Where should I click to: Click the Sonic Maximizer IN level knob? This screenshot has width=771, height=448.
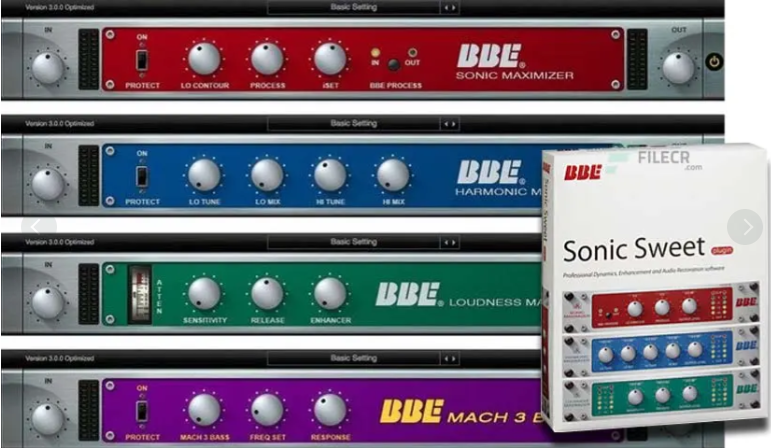pyautogui.click(x=48, y=67)
